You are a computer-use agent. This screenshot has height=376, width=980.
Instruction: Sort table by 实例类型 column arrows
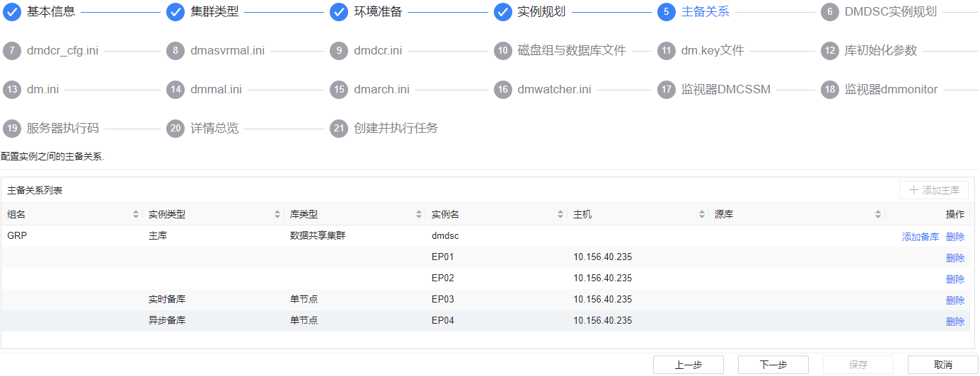277,214
